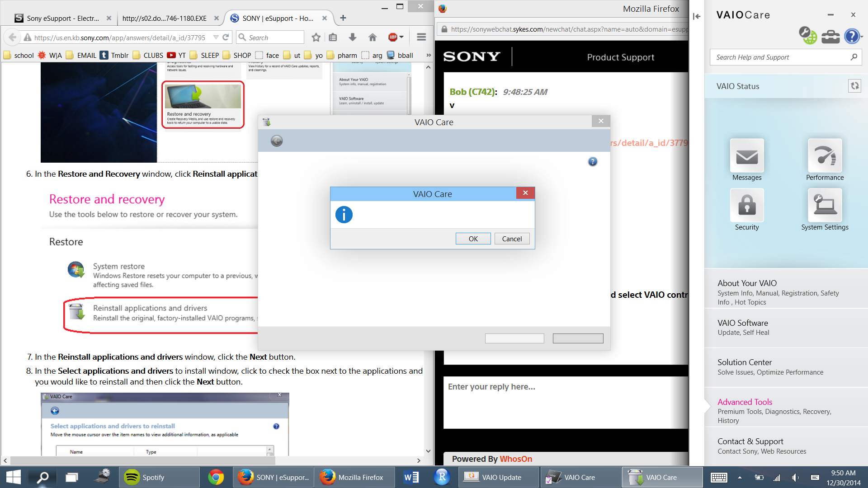This screenshot has height=488, width=868.
Task: Click search magnifier in VAIO Care
Action: coord(854,57)
